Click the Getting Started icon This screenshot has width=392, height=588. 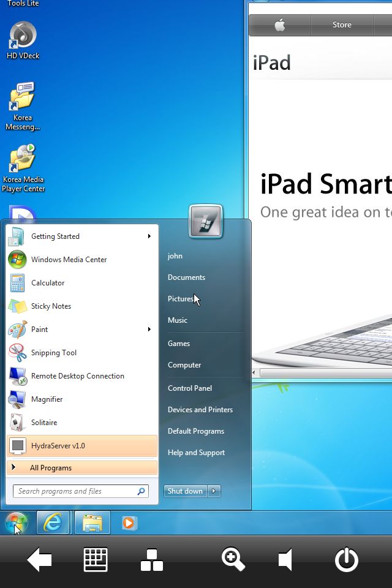click(17, 236)
